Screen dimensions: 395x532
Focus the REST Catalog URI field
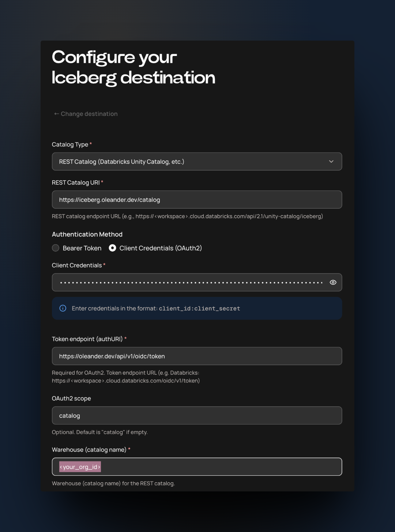(x=197, y=200)
